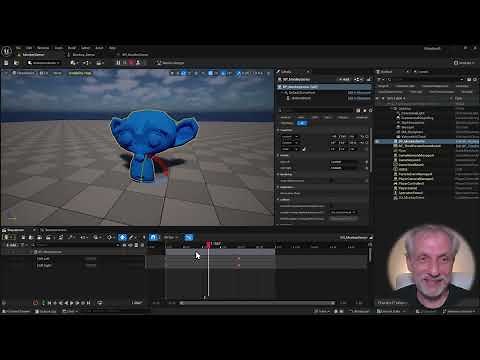Image resolution: width=480 pixels, height=360 pixels.
Task: Click the Outliner filter funnel icon
Action: tap(379, 79)
